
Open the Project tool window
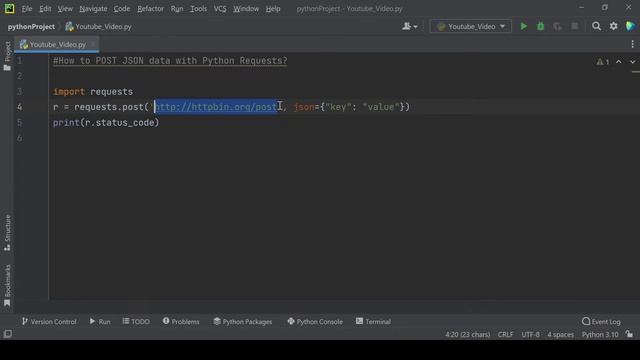[7, 56]
